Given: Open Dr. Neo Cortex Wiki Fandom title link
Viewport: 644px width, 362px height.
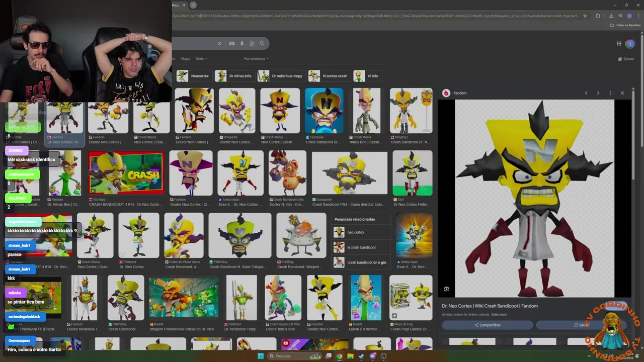Looking at the screenshot, I should pos(490,306).
